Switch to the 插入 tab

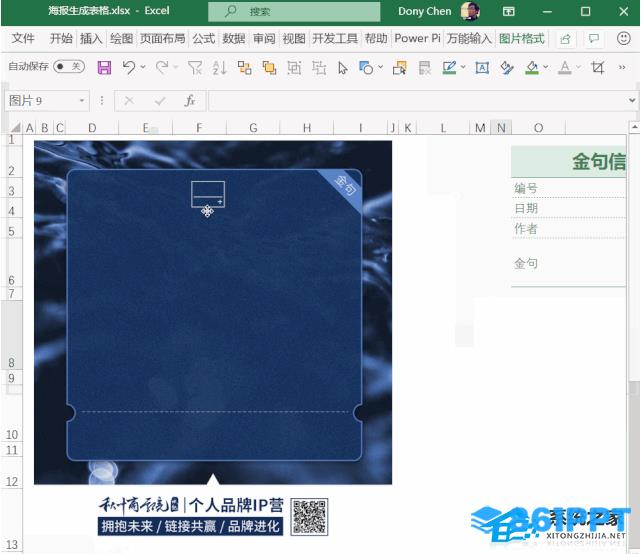tap(91, 39)
